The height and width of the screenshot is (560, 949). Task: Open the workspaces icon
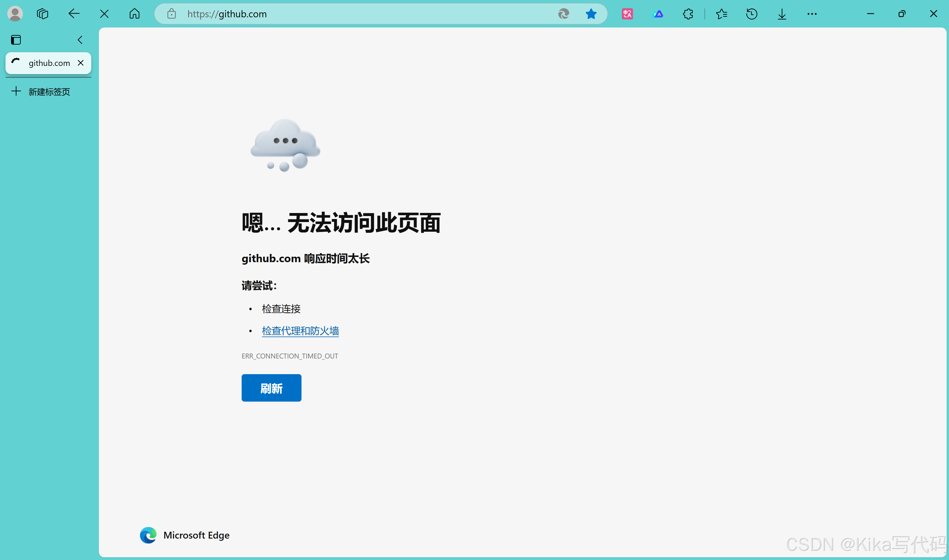click(x=43, y=14)
